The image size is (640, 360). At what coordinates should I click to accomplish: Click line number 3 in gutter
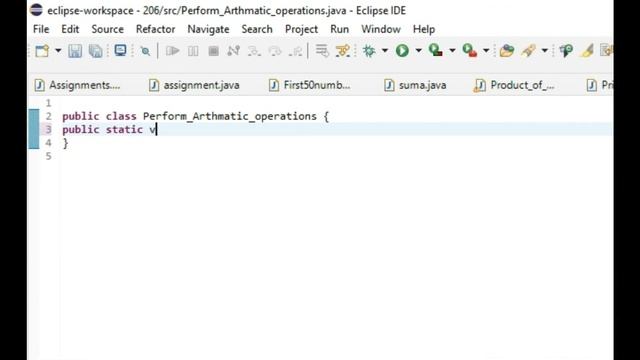point(49,130)
